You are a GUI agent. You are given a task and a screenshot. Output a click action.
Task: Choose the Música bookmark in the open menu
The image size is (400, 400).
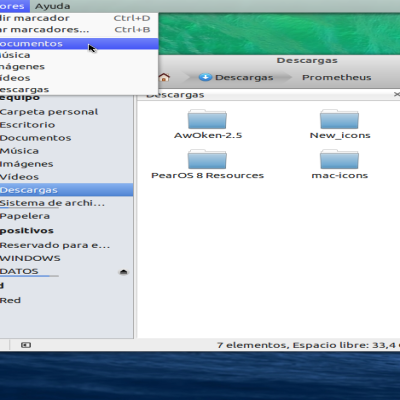(79, 55)
